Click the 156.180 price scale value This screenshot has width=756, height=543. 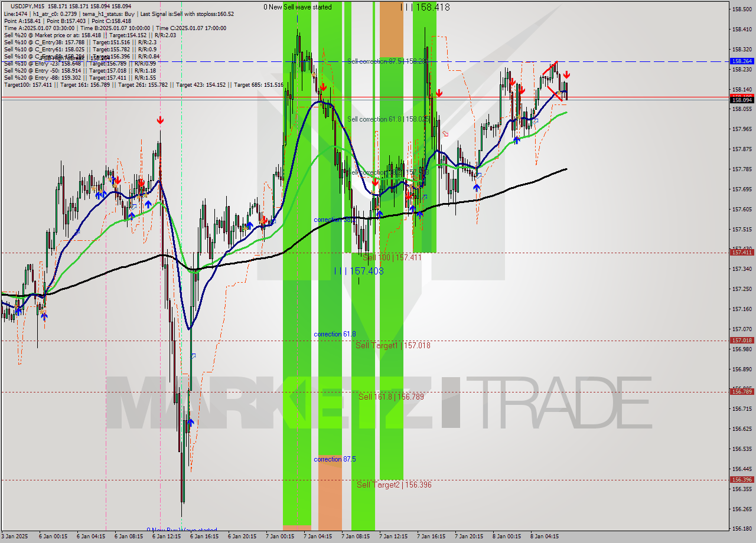click(x=742, y=529)
